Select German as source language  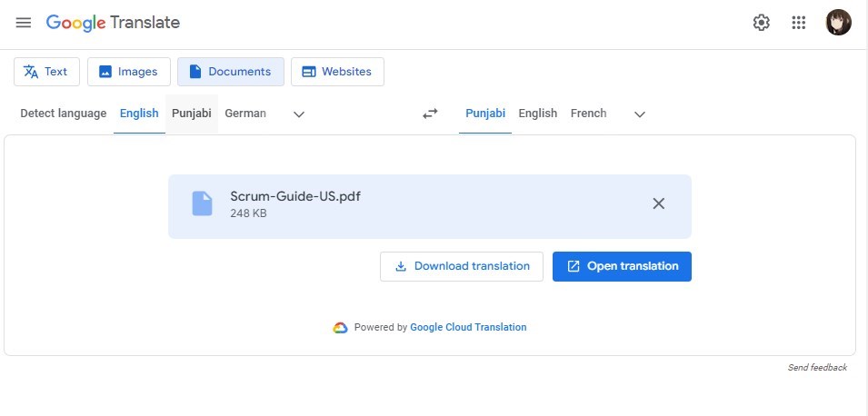245,114
